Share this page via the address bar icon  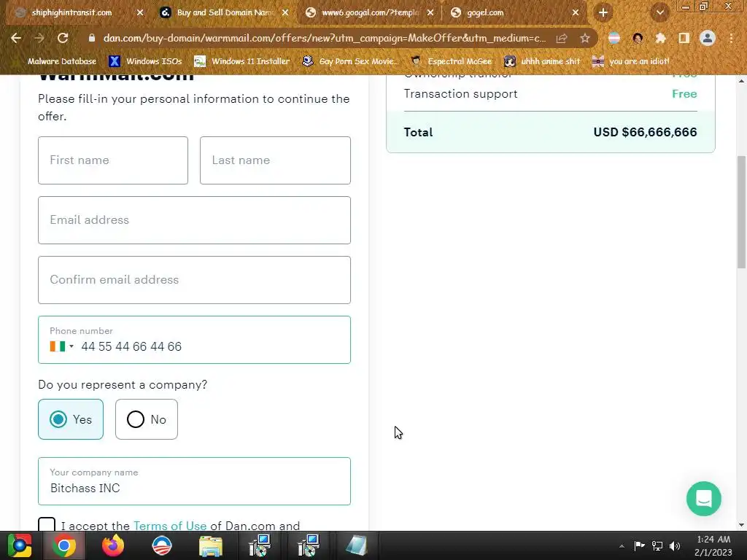click(x=562, y=38)
